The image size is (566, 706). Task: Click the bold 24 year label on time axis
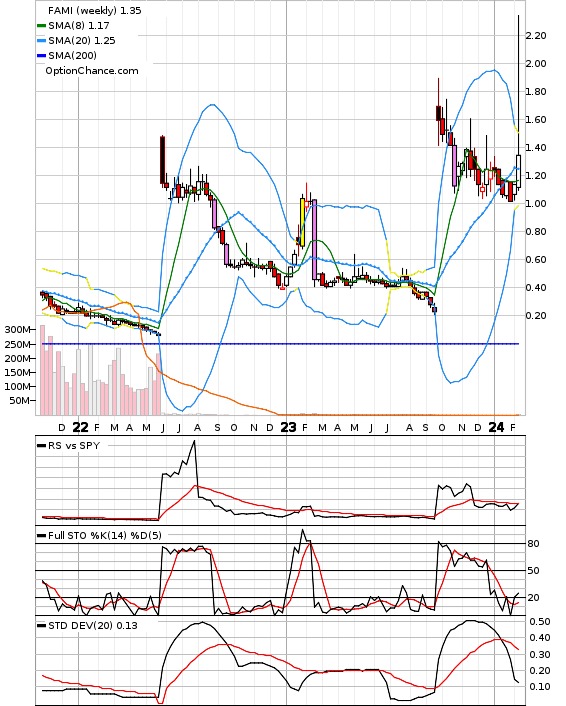pyautogui.click(x=496, y=427)
